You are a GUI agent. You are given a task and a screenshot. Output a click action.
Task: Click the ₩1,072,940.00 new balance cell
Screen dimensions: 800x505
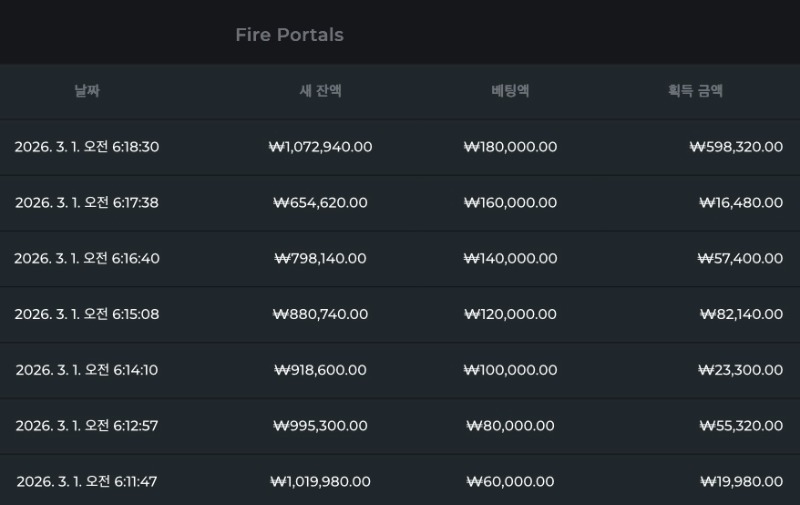320,147
